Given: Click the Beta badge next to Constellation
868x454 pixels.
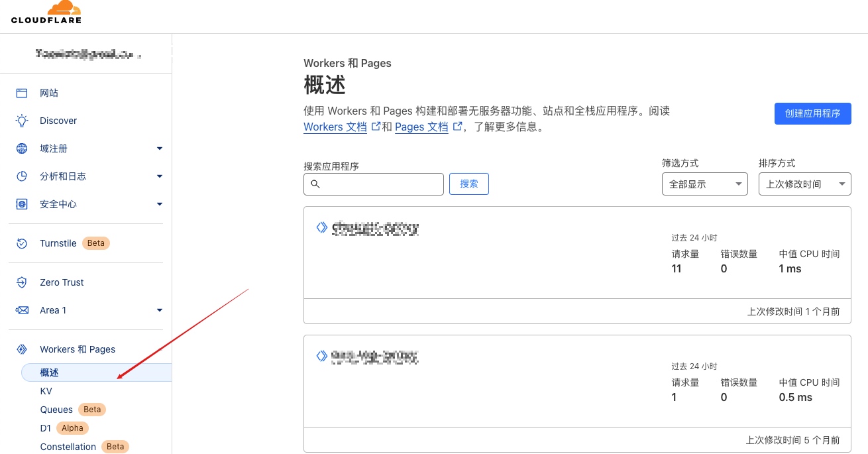Looking at the screenshot, I should (x=115, y=447).
